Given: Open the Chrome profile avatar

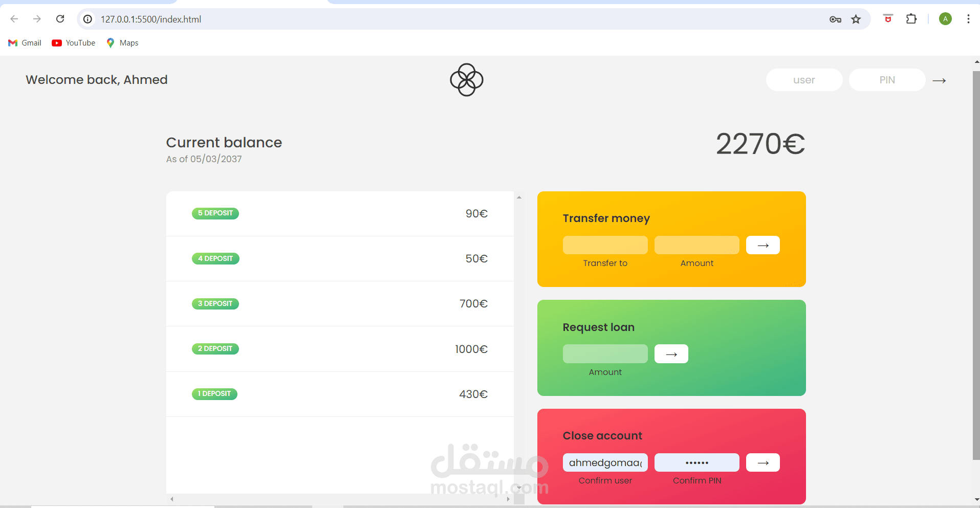Looking at the screenshot, I should coord(945,19).
